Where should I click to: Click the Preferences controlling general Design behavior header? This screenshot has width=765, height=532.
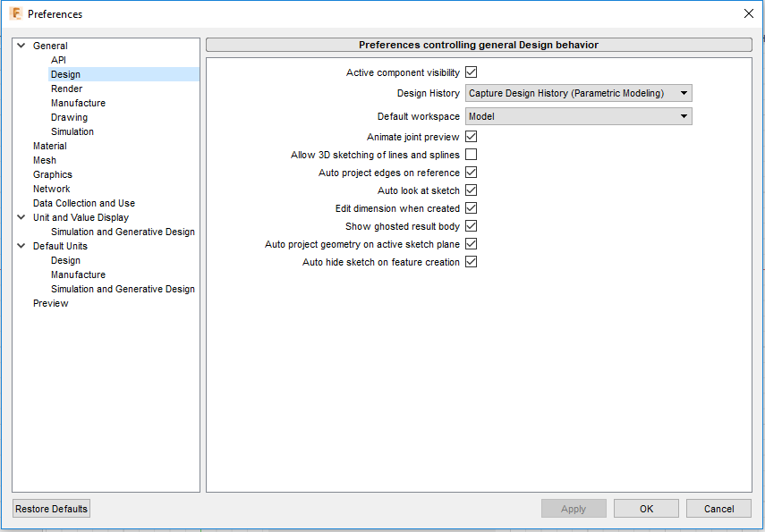point(479,45)
